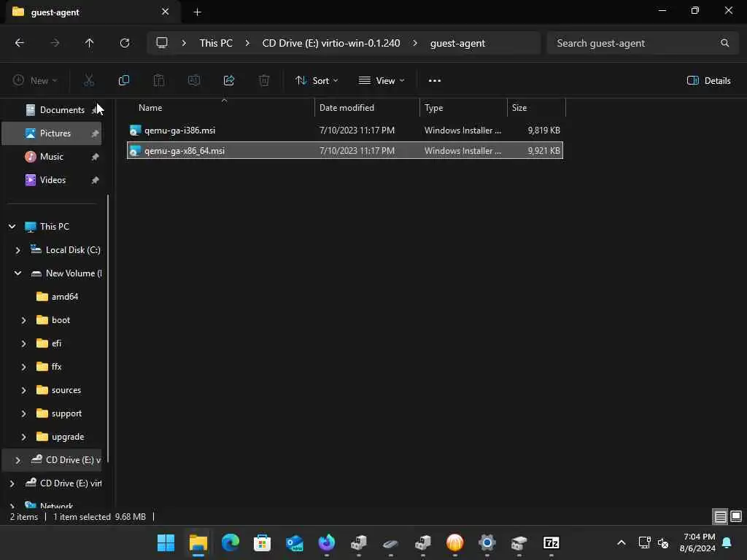Open Settings gear app from taskbar
Viewport: 747px width, 560px height.
(x=487, y=542)
